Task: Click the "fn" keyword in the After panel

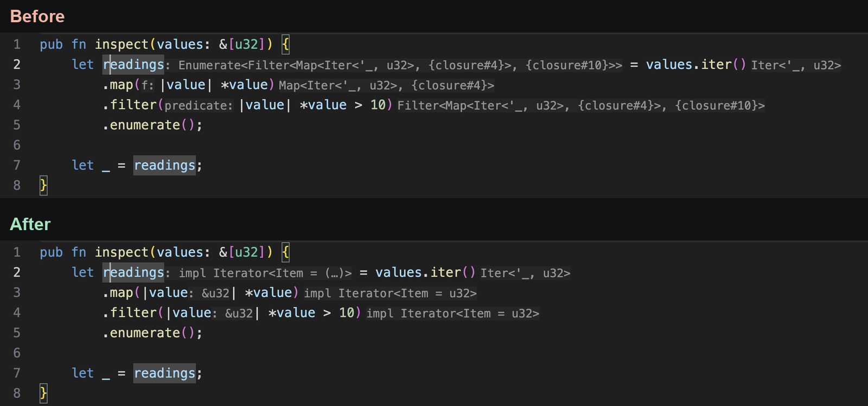Action: click(79, 252)
